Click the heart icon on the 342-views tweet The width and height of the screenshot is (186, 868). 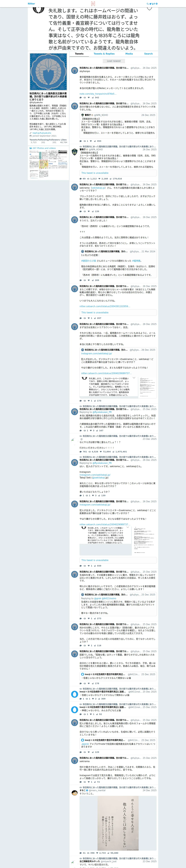coord(89,98)
